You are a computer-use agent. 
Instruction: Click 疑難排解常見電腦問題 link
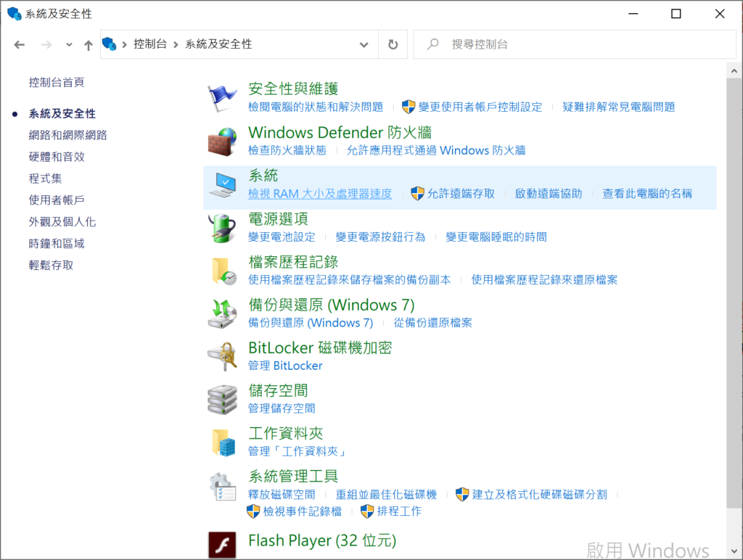[619, 107]
